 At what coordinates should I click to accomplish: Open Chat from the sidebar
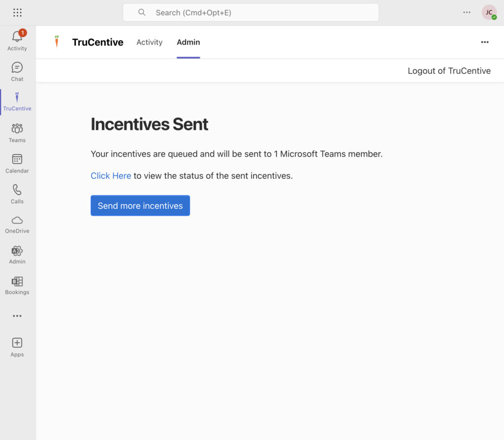point(17,68)
